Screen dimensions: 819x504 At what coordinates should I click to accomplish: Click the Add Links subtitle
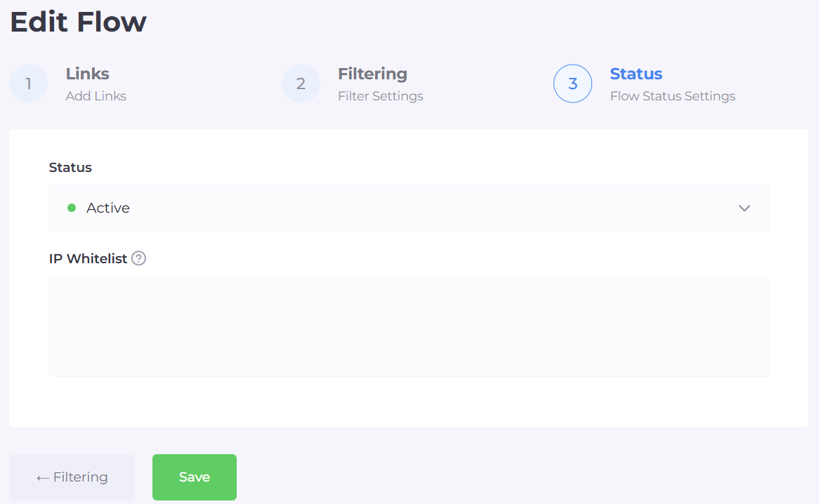pos(96,96)
